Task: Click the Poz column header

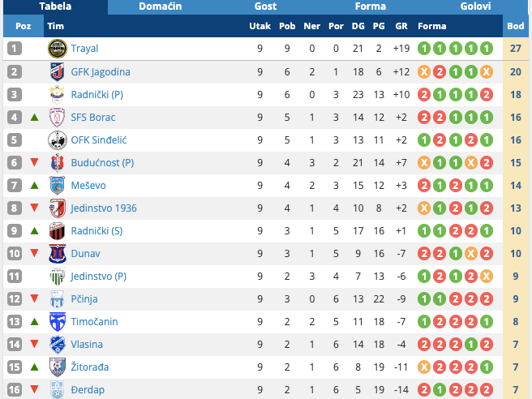Action: [24, 26]
